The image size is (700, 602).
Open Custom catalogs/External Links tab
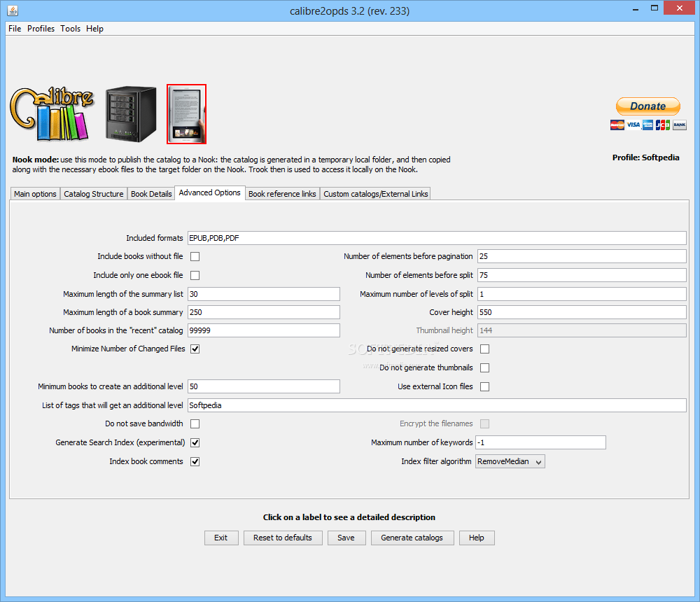click(x=375, y=194)
